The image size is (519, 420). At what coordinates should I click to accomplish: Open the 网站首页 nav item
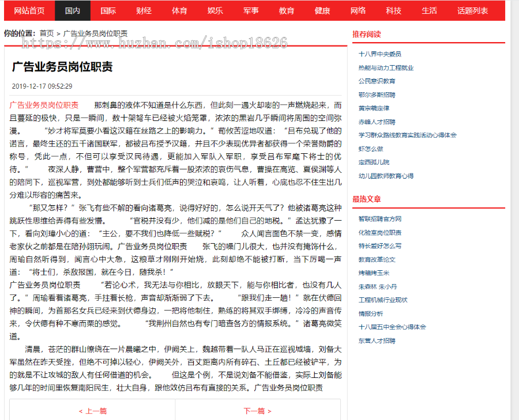tap(29, 11)
